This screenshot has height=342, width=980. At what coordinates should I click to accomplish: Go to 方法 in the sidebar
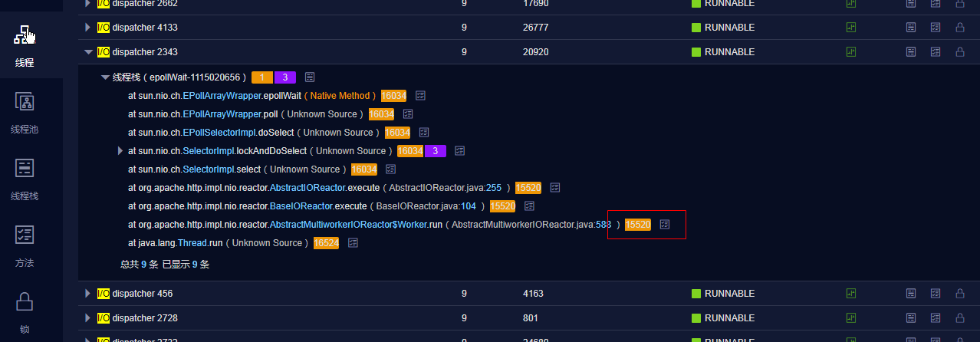pos(25,245)
